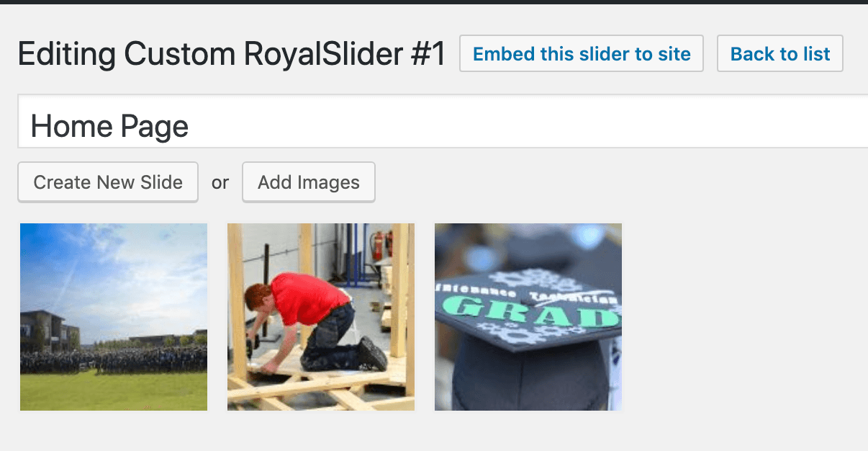This screenshot has height=451, width=868.
Task: Select the GRAD graduation cap slide
Action: click(x=528, y=317)
